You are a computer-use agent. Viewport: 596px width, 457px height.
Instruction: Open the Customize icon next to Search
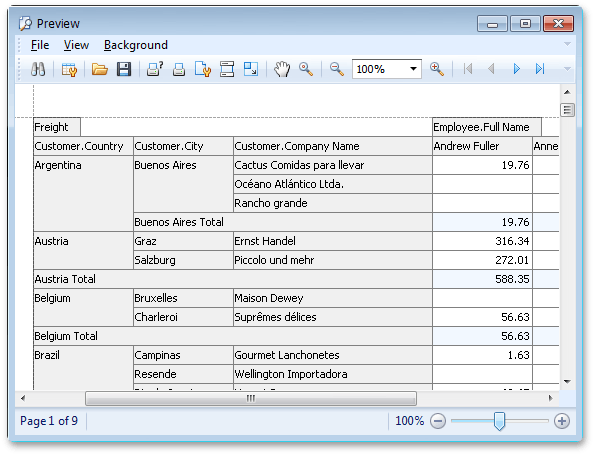69,69
